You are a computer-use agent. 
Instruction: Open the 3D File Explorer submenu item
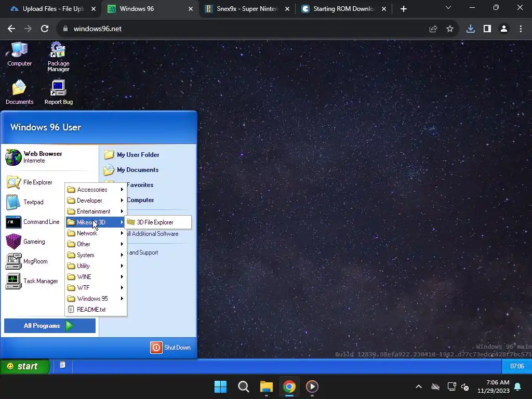click(x=158, y=222)
